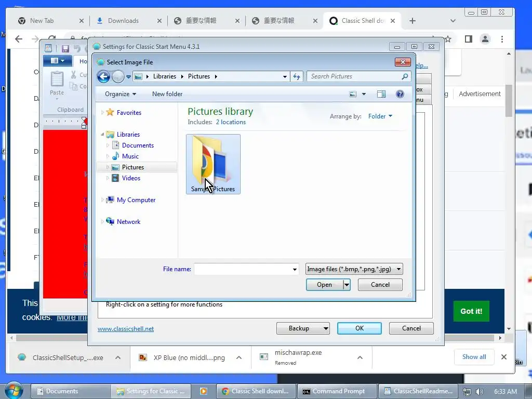The height and width of the screenshot is (399, 532).
Task: Open the Organize menu
Action: point(121,94)
